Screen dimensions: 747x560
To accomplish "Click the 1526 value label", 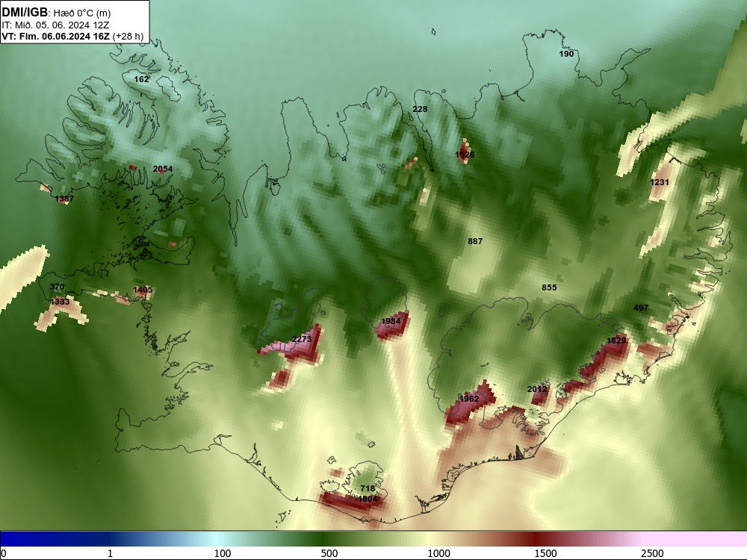I will (465, 155).
